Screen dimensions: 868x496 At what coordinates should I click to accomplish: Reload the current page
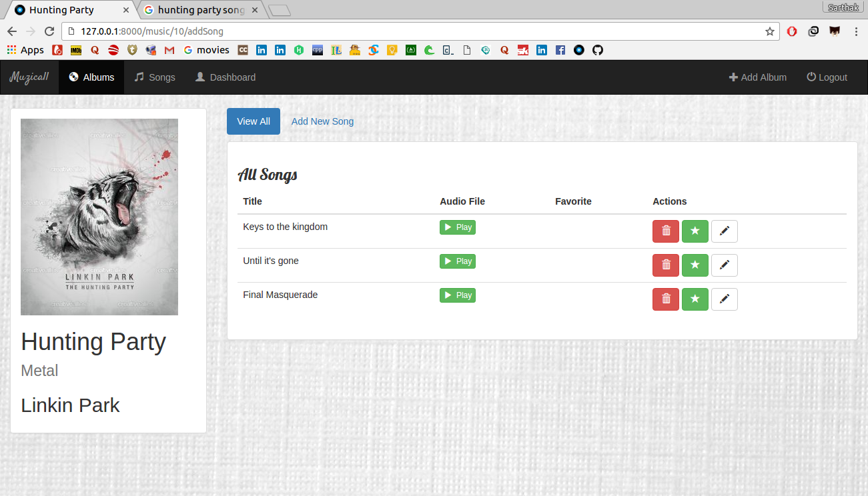(49, 31)
